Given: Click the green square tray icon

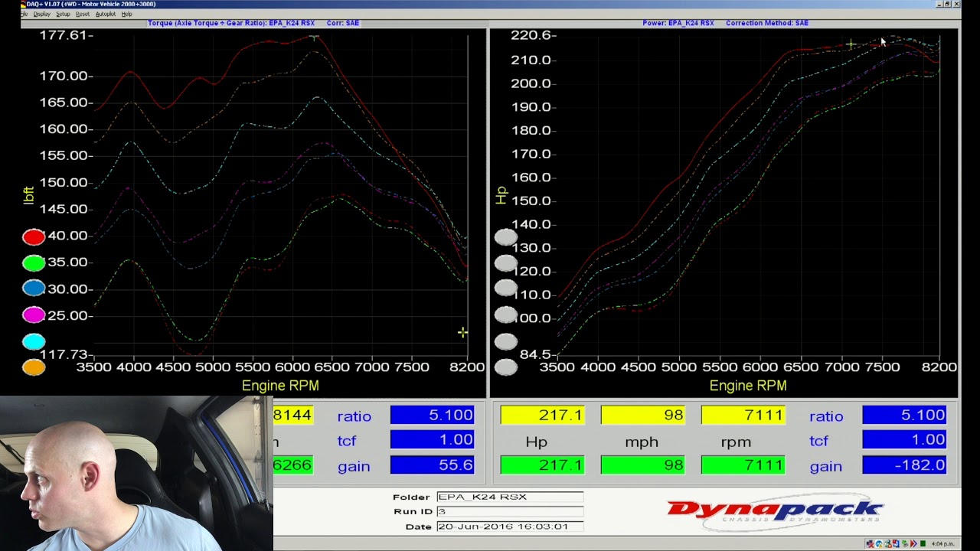Looking at the screenshot, I should point(923,543).
